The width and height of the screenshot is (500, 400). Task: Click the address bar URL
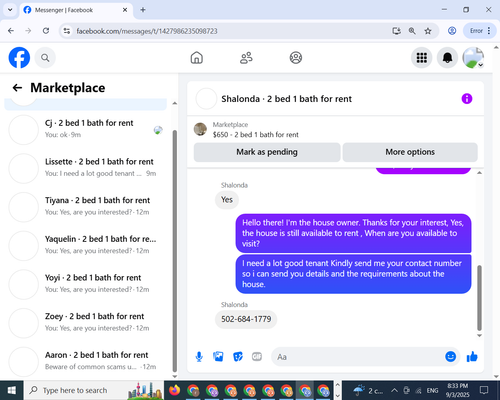click(147, 31)
